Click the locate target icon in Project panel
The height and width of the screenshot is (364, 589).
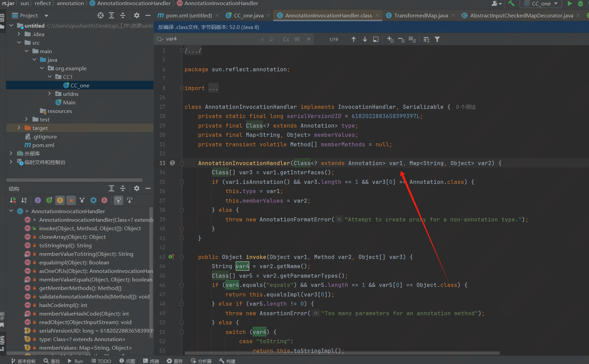100,15
